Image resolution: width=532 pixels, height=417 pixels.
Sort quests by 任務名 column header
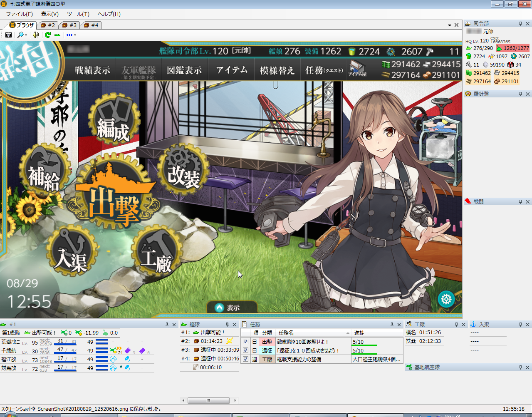pyautogui.click(x=314, y=333)
